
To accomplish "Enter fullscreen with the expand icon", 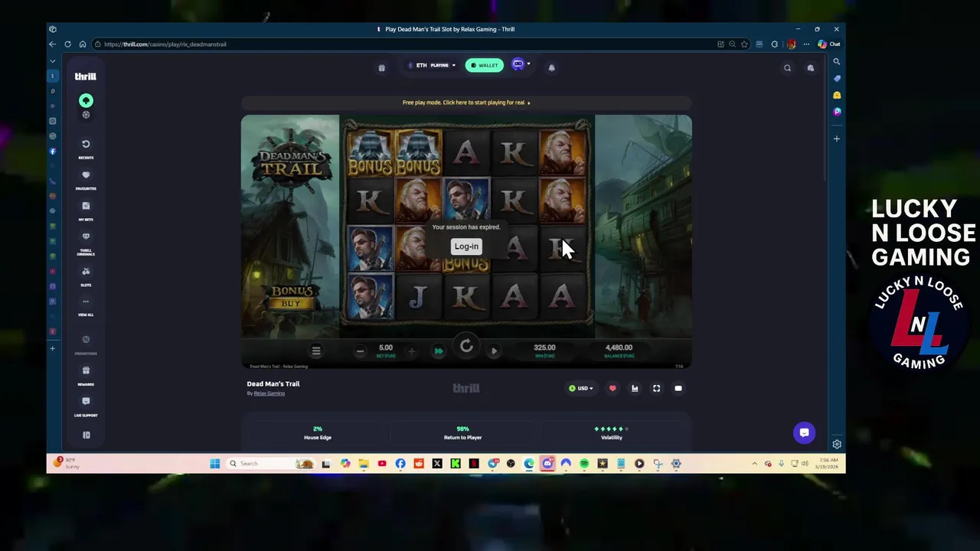I will click(x=656, y=389).
